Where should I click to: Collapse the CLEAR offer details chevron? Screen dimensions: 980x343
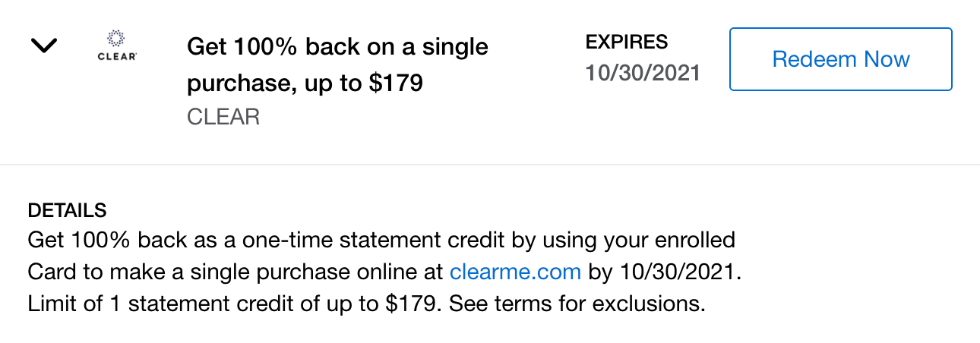click(x=44, y=46)
